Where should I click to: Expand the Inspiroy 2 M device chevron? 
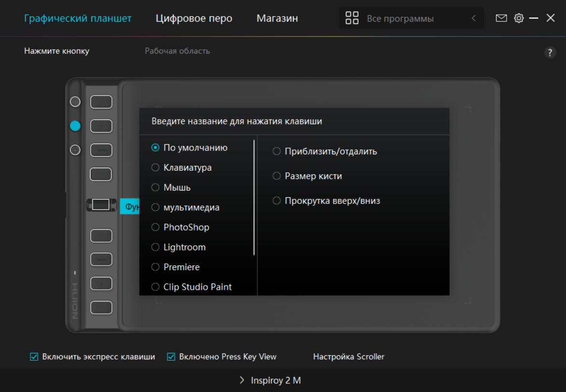point(242,380)
